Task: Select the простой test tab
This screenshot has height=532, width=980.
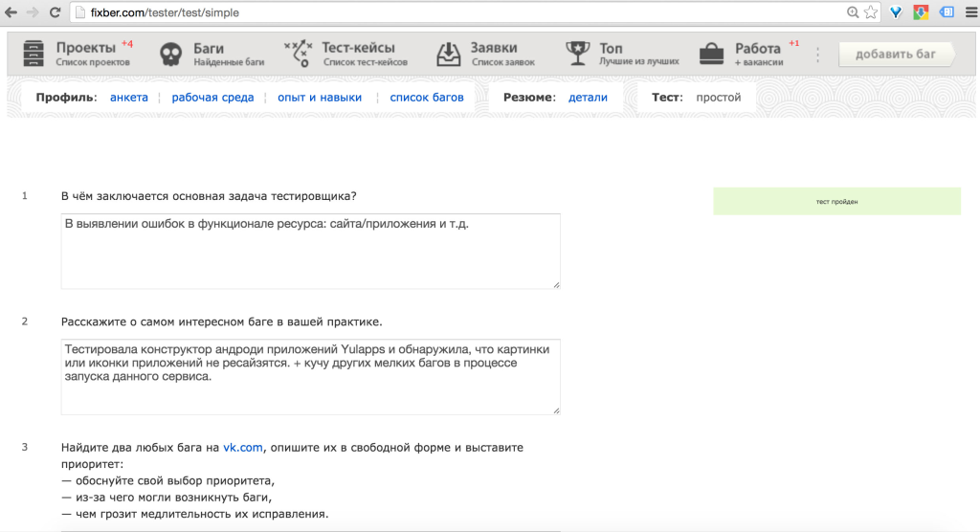Action: click(x=718, y=98)
